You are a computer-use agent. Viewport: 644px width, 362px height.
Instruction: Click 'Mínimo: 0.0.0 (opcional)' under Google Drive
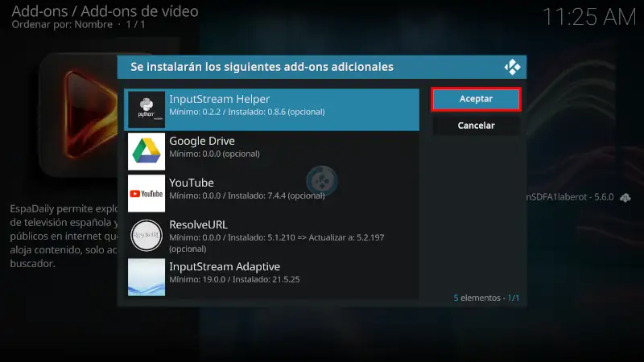[214, 154]
